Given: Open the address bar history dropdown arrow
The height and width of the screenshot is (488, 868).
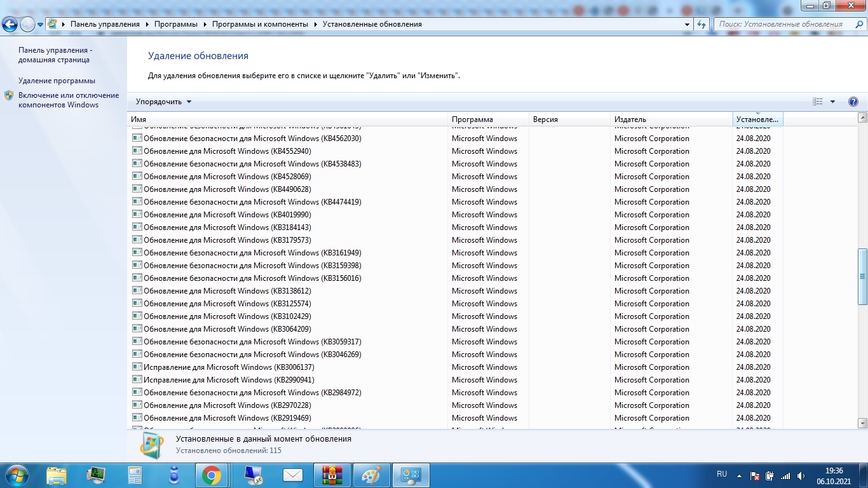Looking at the screenshot, I should 687,24.
